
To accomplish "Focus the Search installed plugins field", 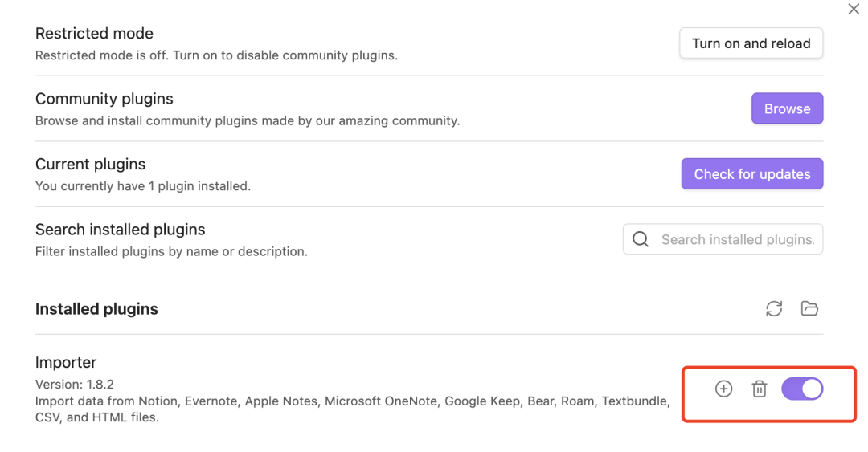I will [737, 239].
